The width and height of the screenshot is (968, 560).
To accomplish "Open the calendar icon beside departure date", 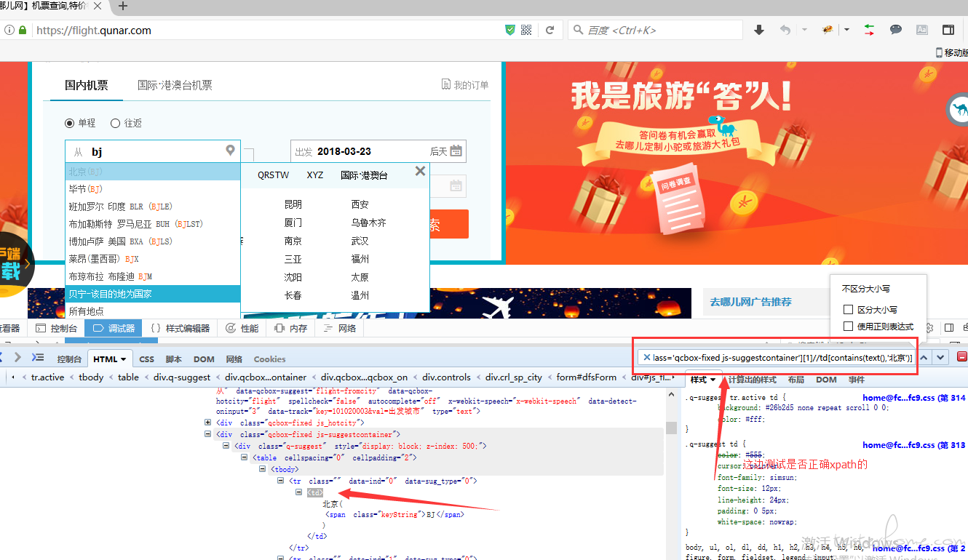I will coord(456,151).
